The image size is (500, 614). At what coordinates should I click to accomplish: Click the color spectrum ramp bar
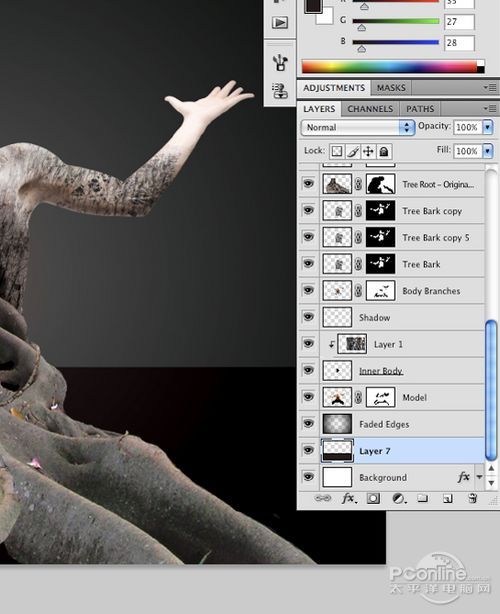(393, 67)
